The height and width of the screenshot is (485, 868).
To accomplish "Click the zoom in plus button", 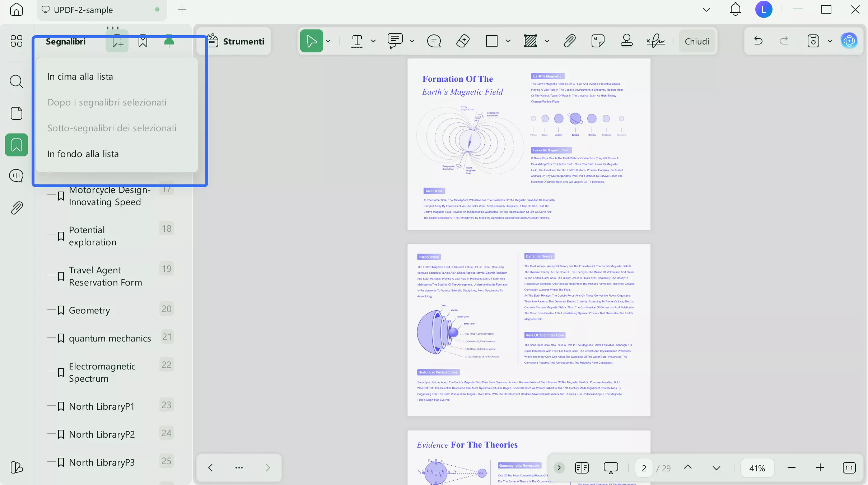I will [x=820, y=468].
